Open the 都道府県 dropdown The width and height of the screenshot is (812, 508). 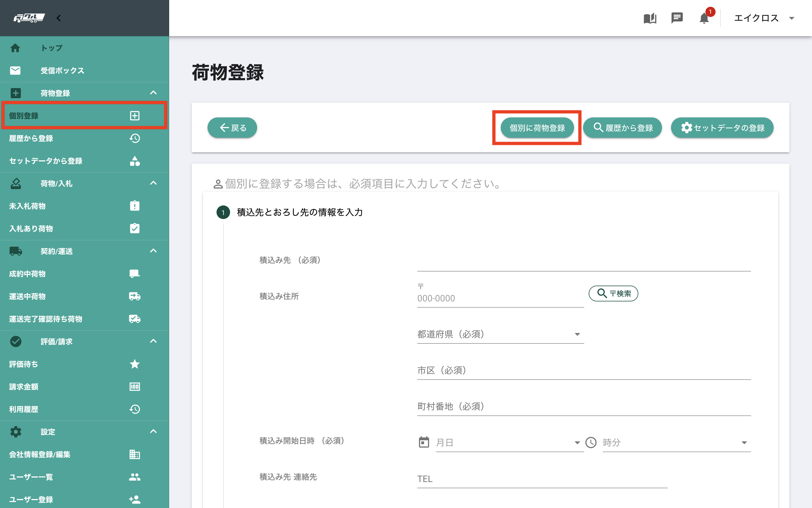coord(500,334)
